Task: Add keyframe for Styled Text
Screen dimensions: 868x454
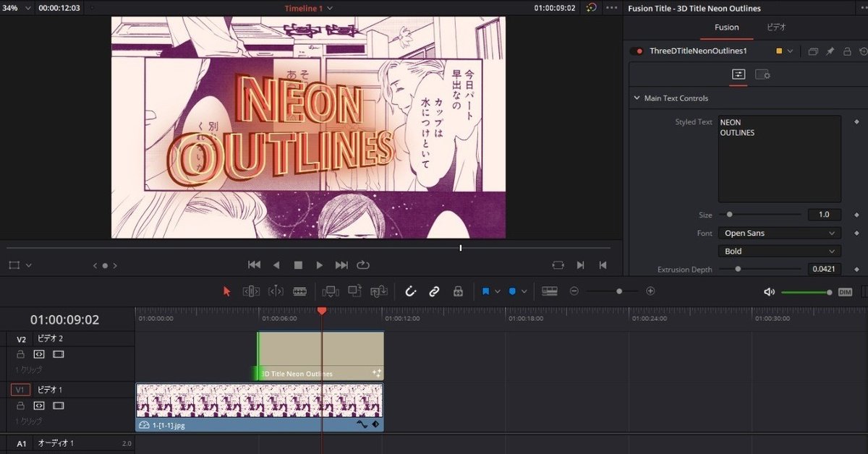Action: [x=857, y=122]
